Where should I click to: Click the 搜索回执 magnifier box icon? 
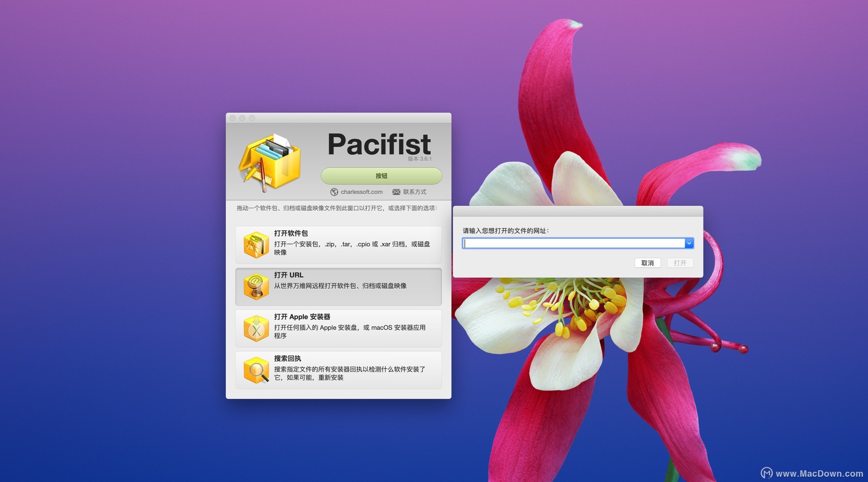[x=256, y=370]
